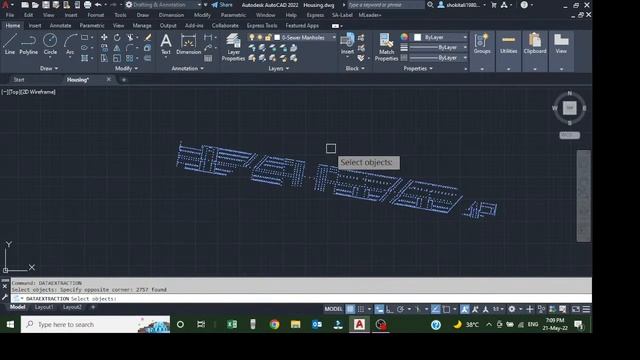Viewport: 640px width, 360px height.
Task: Click the new drawing tab plus button
Action: click(124, 80)
